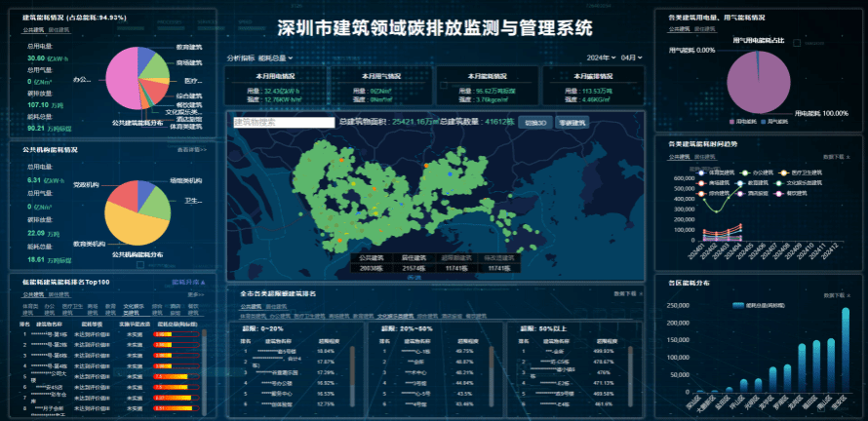This screenshot has height=421, width=868.
Task: Select 公共建筑 tab in time trend panel
Action: [679, 156]
